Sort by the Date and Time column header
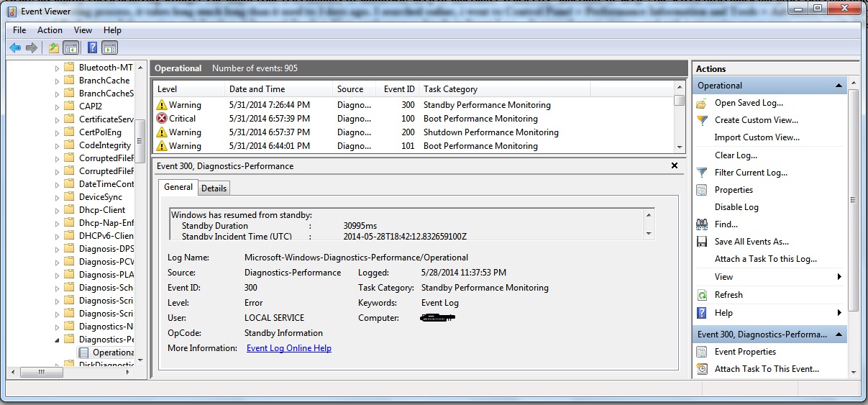This screenshot has height=405, width=868. pyautogui.click(x=279, y=89)
